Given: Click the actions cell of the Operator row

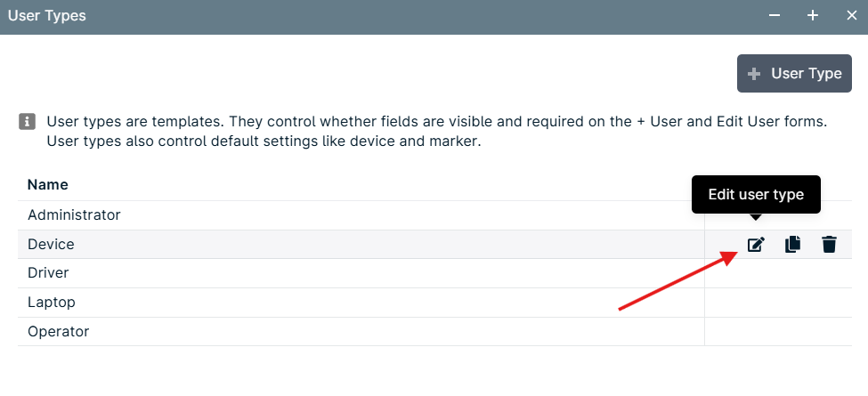Looking at the screenshot, I should 778,331.
